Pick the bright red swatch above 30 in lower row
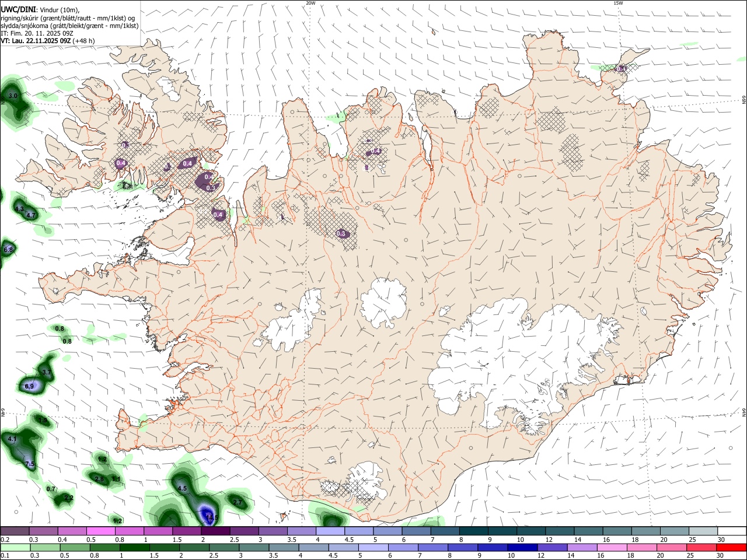 (x=731, y=548)
